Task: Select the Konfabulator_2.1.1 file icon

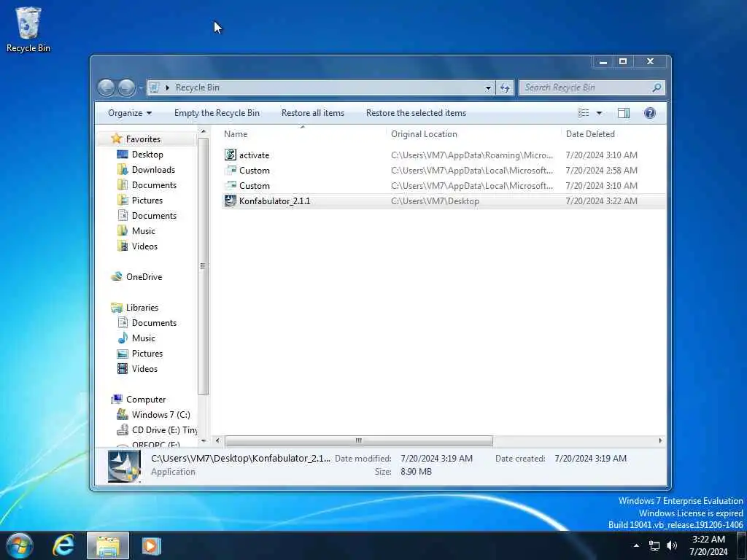Action: click(x=230, y=201)
